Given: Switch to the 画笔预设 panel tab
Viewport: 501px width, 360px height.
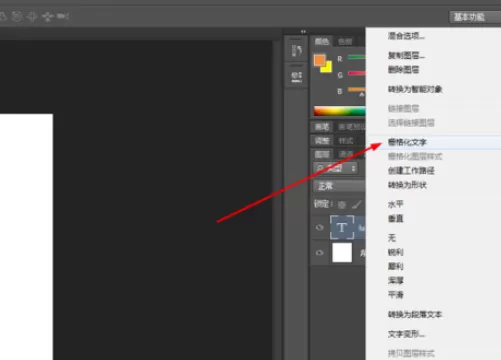Looking at the screenshot, I should click(352, 127).
